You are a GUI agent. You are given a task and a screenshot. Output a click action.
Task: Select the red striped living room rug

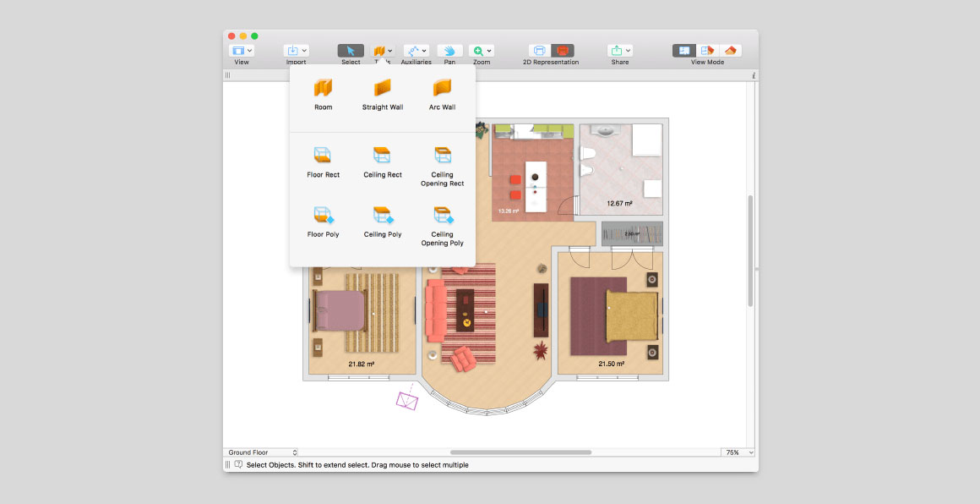469,313
